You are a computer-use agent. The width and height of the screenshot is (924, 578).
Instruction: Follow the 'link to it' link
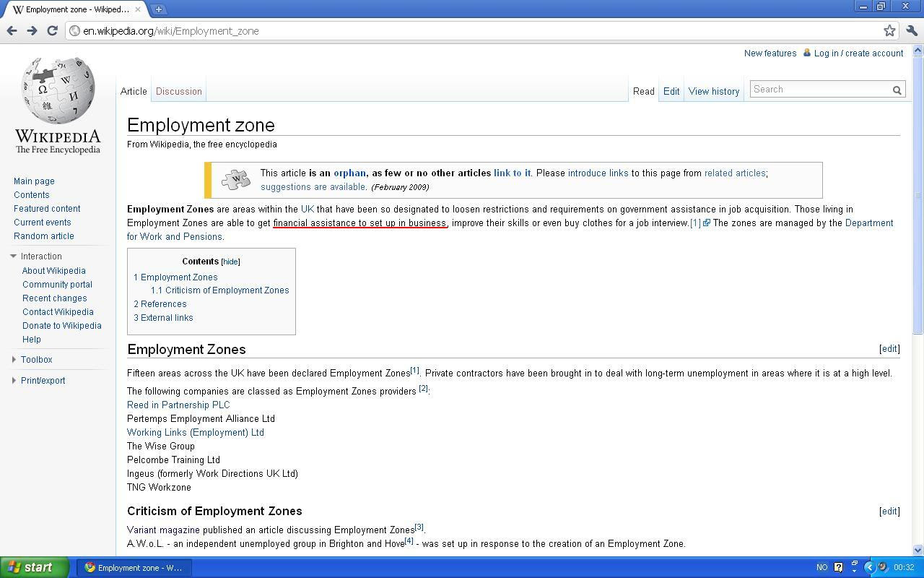pos(512,173)
